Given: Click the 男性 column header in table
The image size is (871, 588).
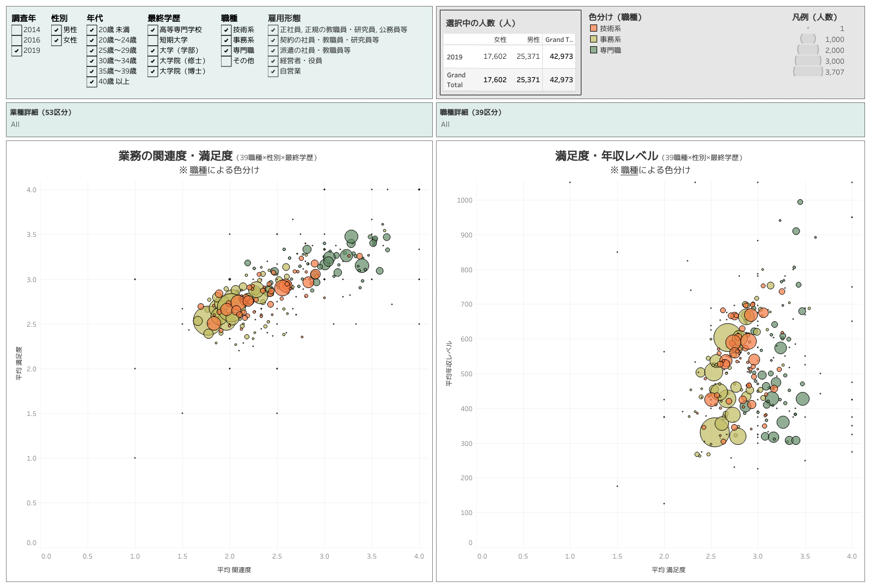Looking at the screenshot, I should [x=533, y=40].
